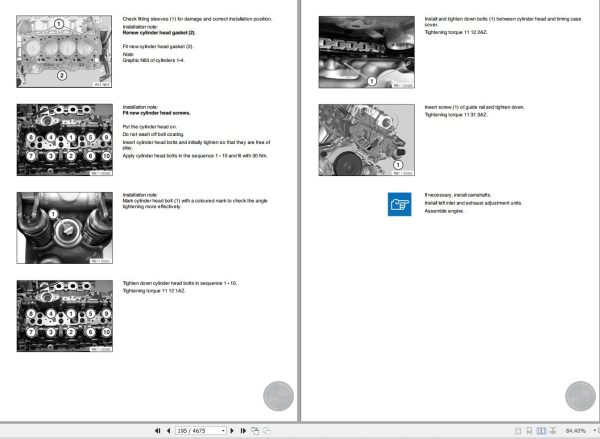Click the round floating button on left page
The height and width of the screenshot is (439, 600).
[278, 396]
